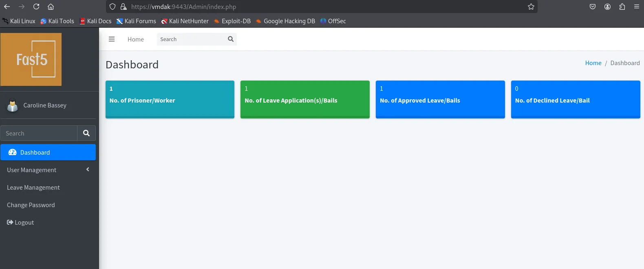Open the Leave Management menu item
The width and height of the screenshot is (644, 269).
[48, 187]
